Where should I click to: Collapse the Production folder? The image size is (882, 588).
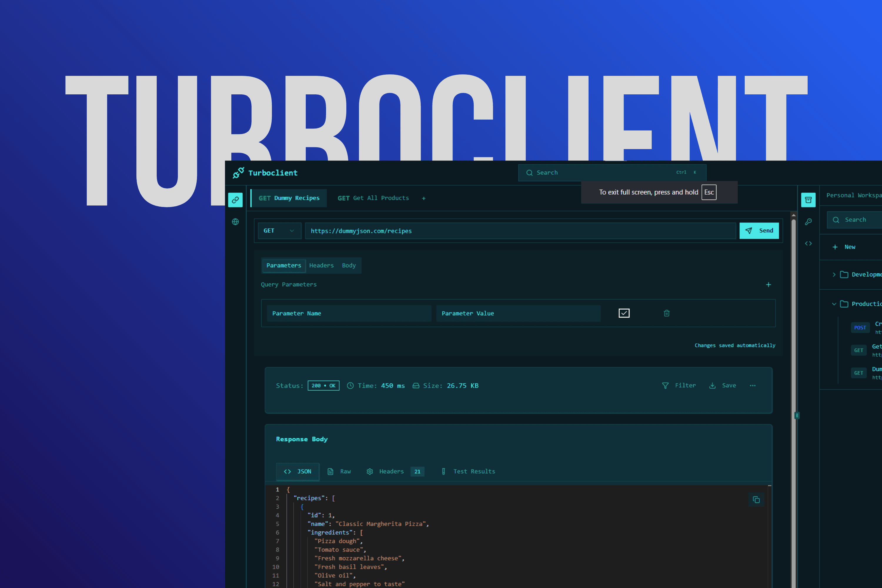click(834, 304)
